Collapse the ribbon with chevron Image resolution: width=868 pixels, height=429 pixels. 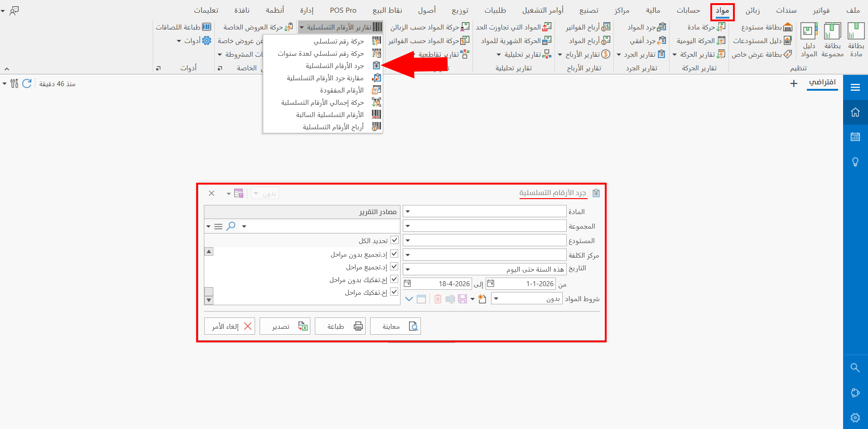[x=7, y=69]
